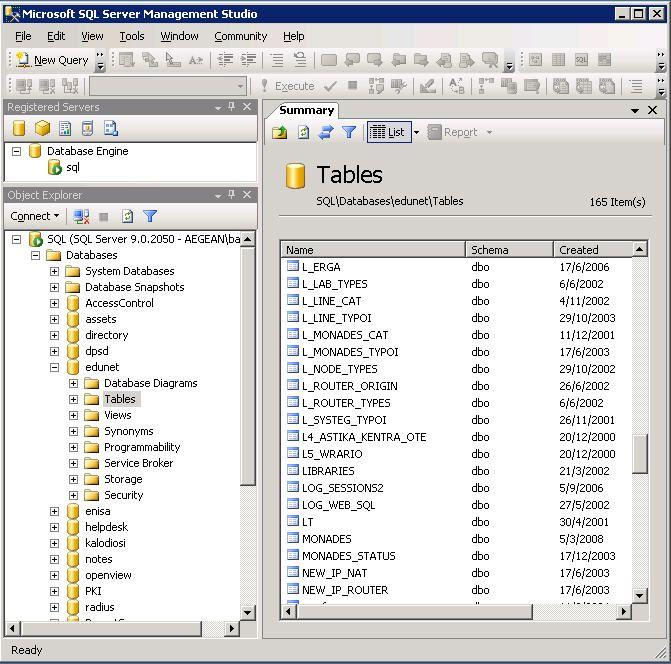This screenshot has height=664, width=671.
Task: Click the Name column header
Action: pos(373,249)
